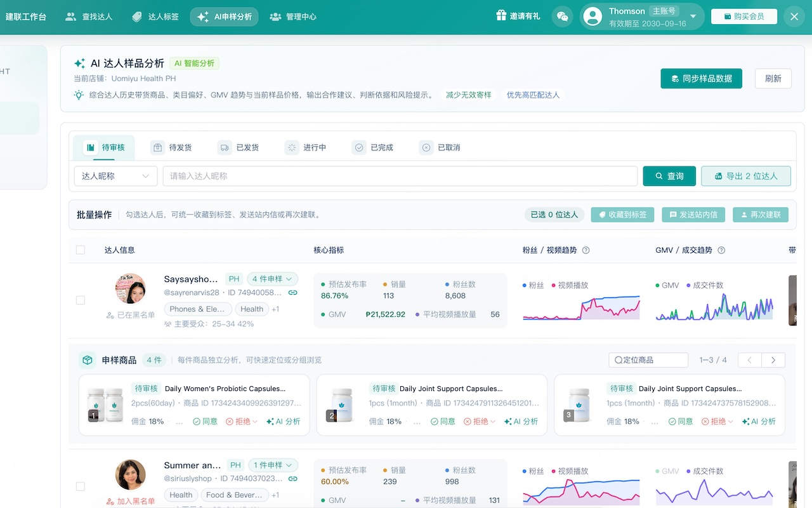Image resolution: width=812 pixels, height=508 pixels.
Task: Click the help icon beside GMV / 成交趋势
Action: (721, 250)
